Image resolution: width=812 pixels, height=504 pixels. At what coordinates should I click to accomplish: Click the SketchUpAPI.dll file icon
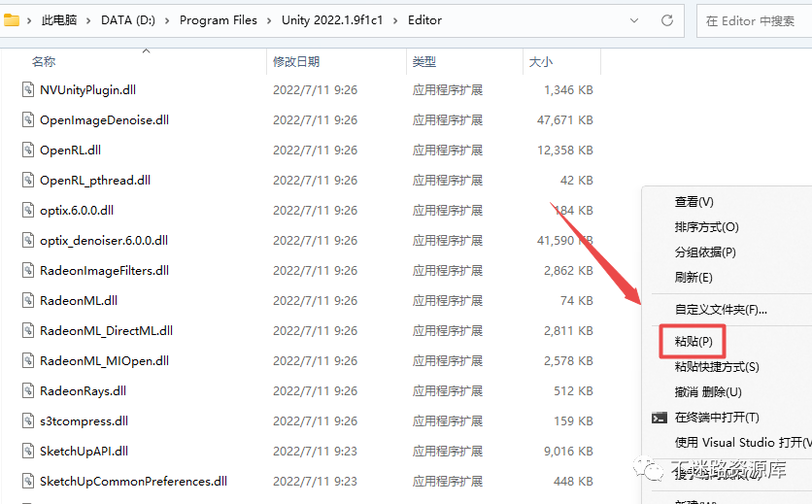28,451
